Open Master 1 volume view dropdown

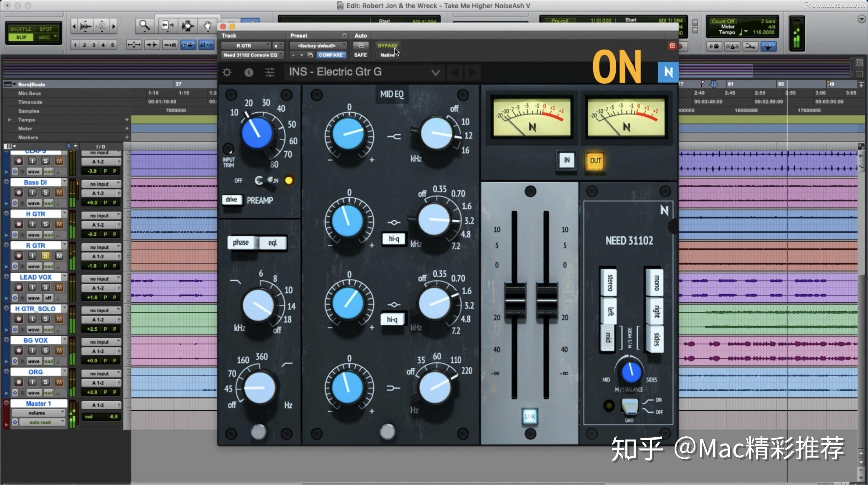point(38,413)
